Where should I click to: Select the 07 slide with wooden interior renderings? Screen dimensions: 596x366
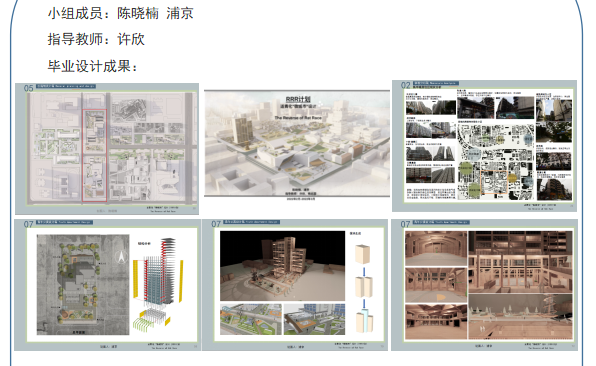[484, 285]
